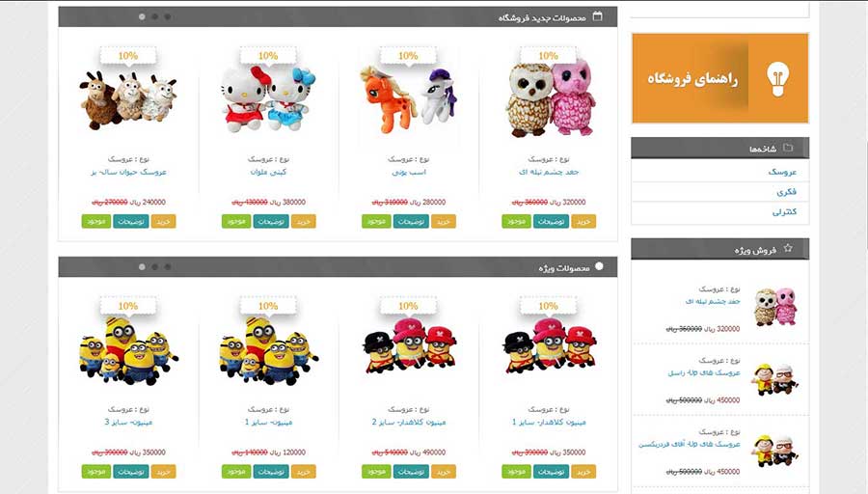Click the green موجود button under the goat dolls
868x494 pixels.
click(x=95, y=222)
